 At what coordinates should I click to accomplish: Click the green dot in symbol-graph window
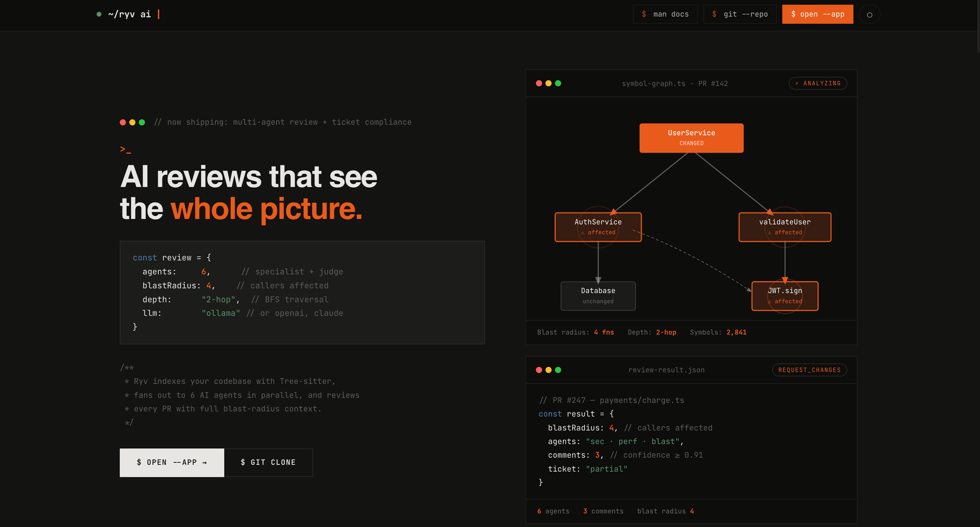tap(558, 83)
